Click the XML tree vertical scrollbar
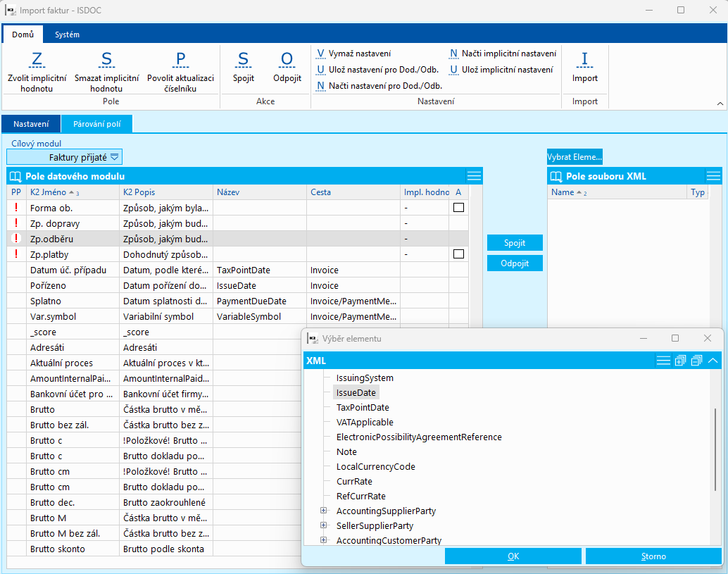This screenshot has width=728, height=574. pos(716,449)
